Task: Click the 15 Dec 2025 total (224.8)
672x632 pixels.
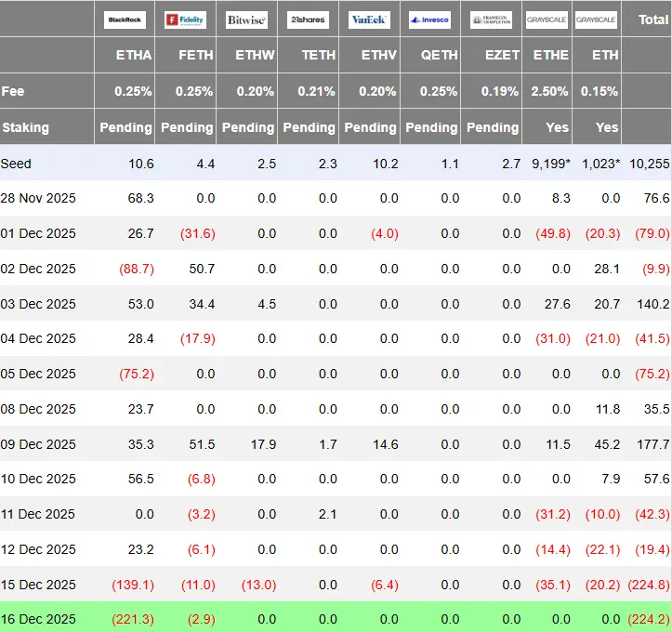Action: coord(649,585)
